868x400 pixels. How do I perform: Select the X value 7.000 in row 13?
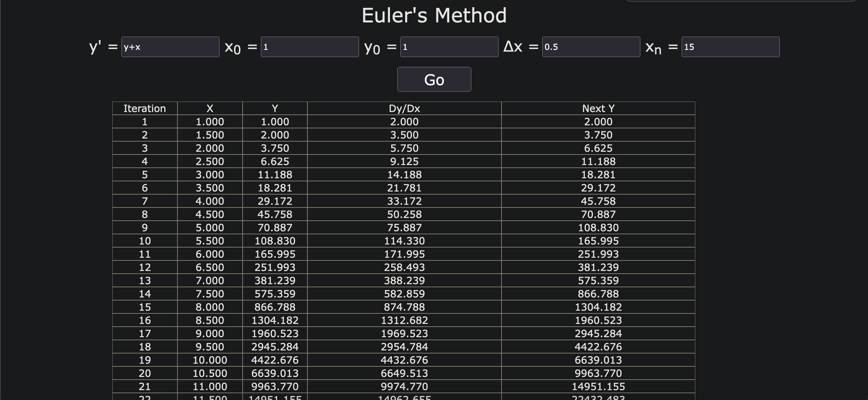pos(210,280)
